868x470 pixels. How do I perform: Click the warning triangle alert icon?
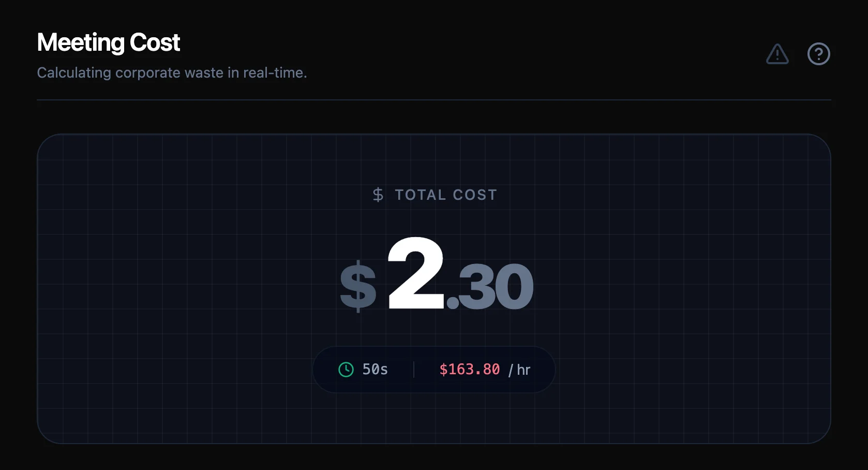point(777,54)
